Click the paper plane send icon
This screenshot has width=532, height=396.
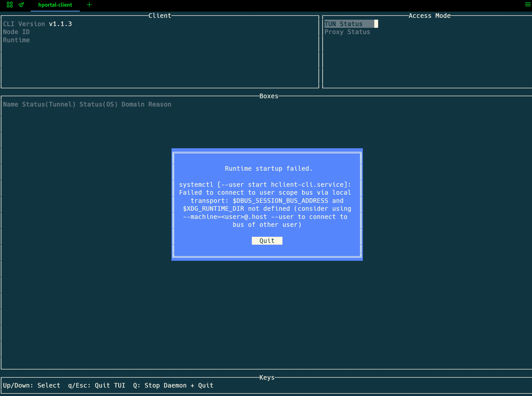click(21, 5)
